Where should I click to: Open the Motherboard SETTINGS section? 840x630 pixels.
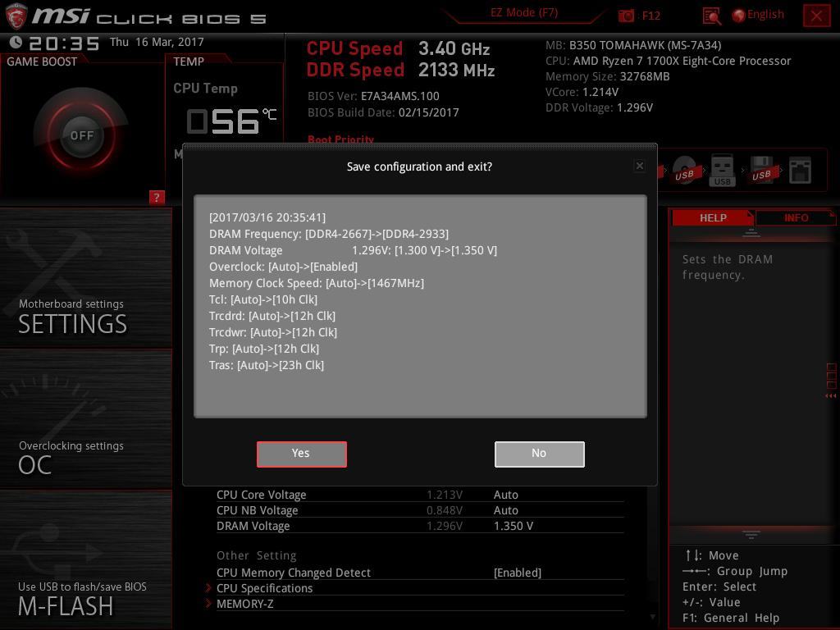[x=85, y=279]
